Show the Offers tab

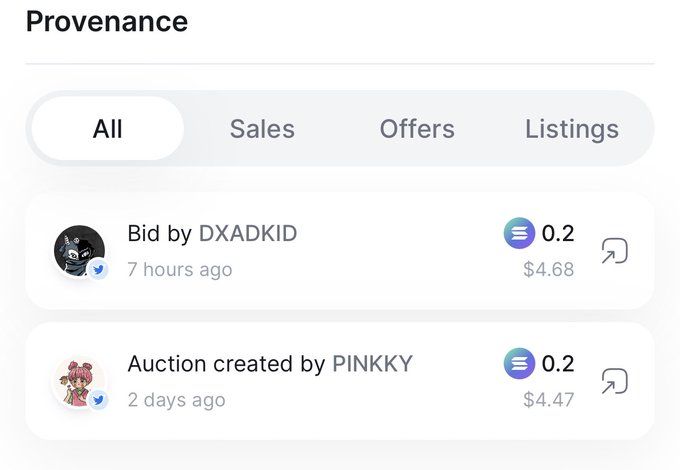point(417,129)
